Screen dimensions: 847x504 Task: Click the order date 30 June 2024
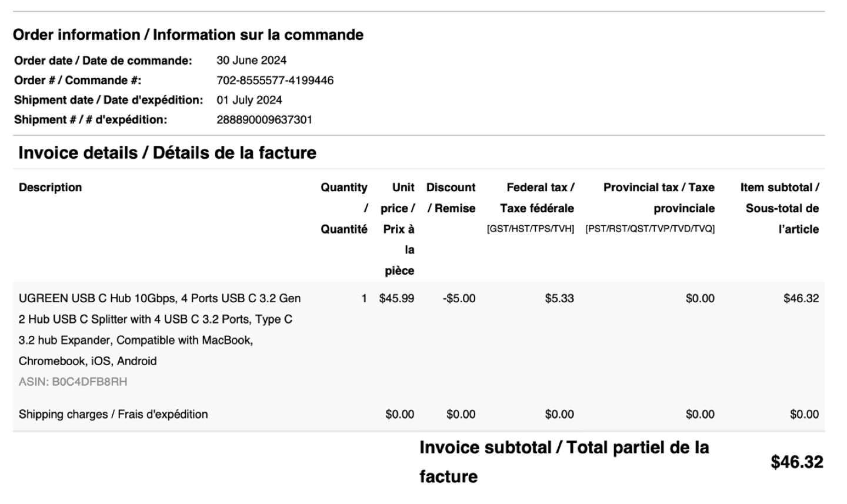[251, 60]
